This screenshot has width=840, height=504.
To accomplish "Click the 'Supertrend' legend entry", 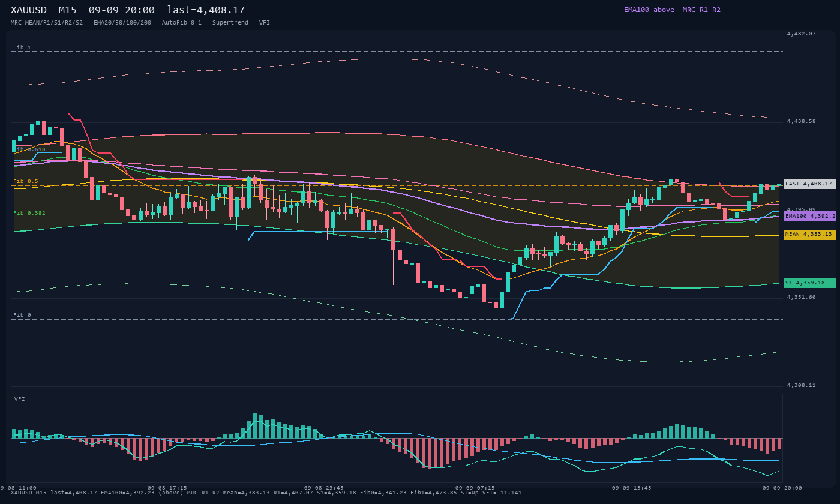I will (x=230, y=23).
